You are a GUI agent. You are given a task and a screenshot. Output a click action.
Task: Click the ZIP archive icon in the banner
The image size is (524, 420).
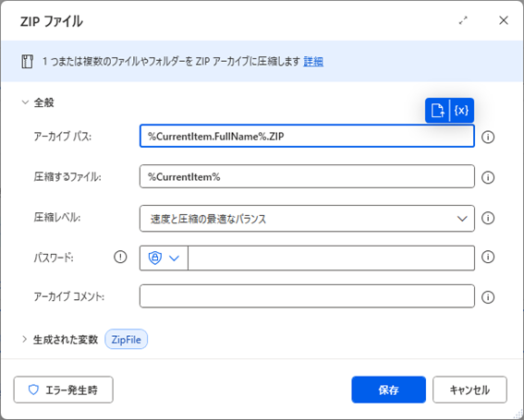27,62
